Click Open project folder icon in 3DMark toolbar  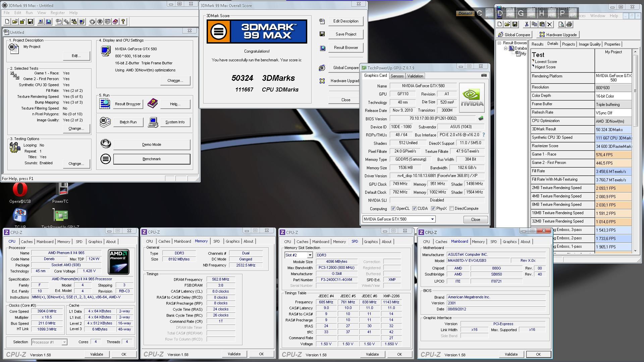click(x=15, y=22)
